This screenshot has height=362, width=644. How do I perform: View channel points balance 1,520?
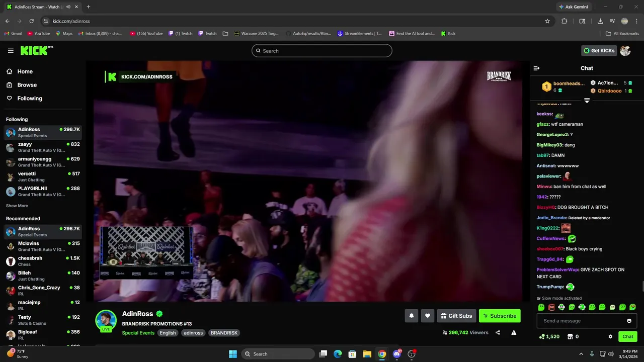coord(549,336)
